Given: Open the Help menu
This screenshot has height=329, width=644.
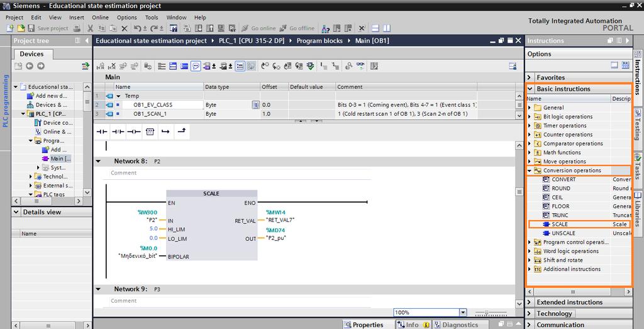Looking at the screenshot, I should [200, 17].
